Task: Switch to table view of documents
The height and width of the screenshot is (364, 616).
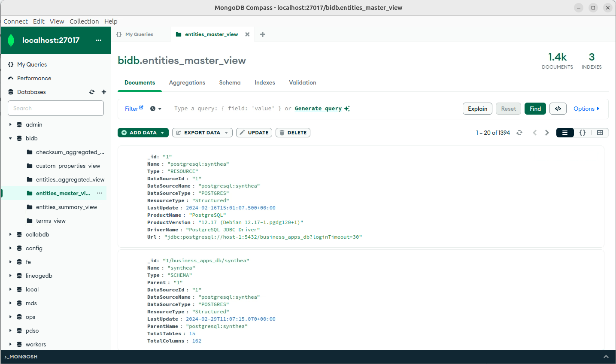Action: click(600, 133)
